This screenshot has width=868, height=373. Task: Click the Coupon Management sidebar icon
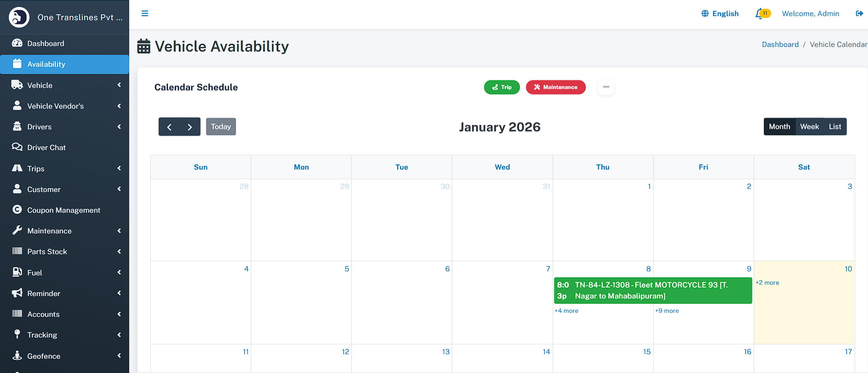tap(17, 210)
